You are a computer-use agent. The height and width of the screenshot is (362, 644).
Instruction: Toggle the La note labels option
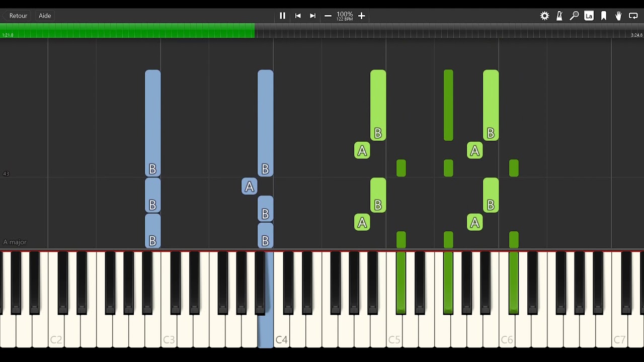tap(589, 16)
